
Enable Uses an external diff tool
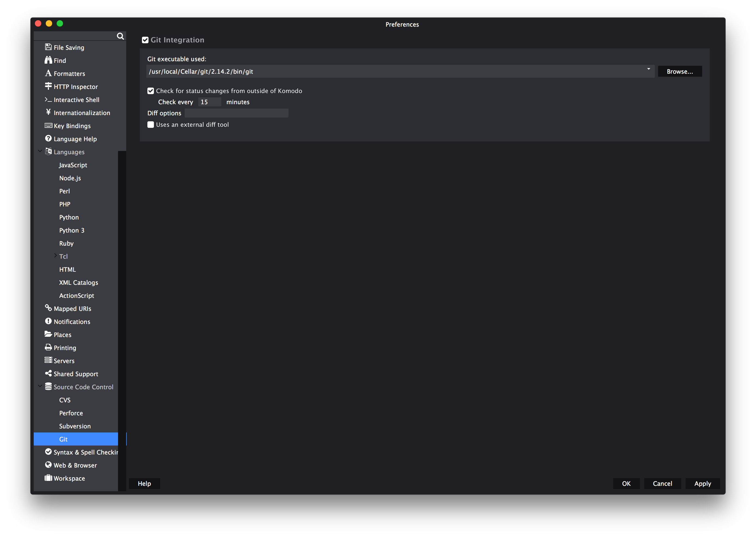[x=151, y=125]
